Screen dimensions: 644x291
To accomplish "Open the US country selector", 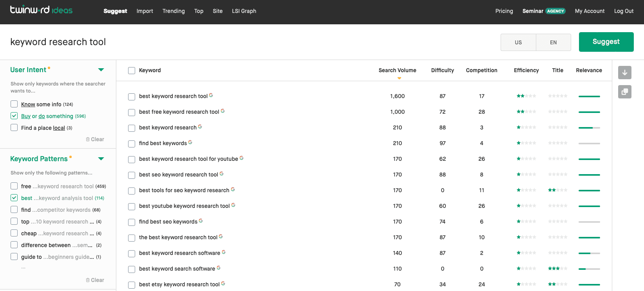I will coord(518,42).
